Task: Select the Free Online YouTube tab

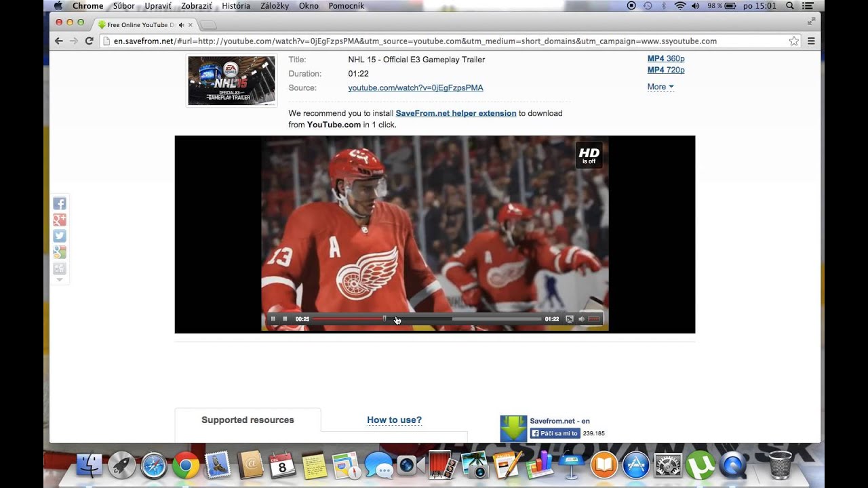Action: [140, 24]
